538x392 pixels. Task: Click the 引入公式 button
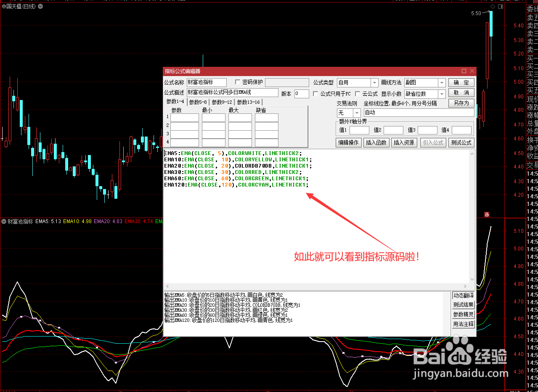click(x=433, y=142)
